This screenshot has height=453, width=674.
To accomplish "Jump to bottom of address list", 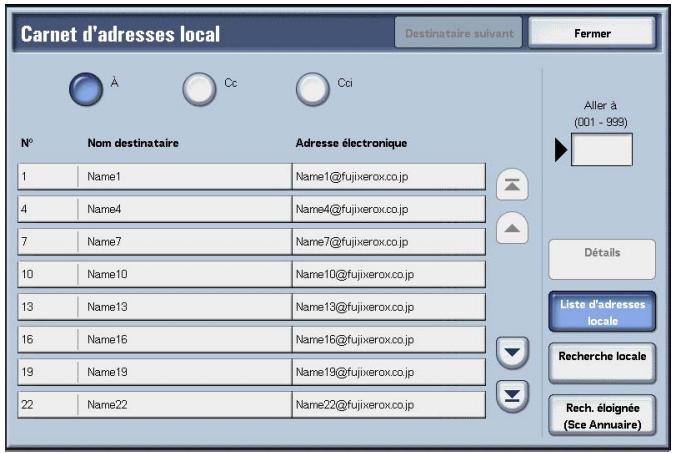I will (512, 394).
